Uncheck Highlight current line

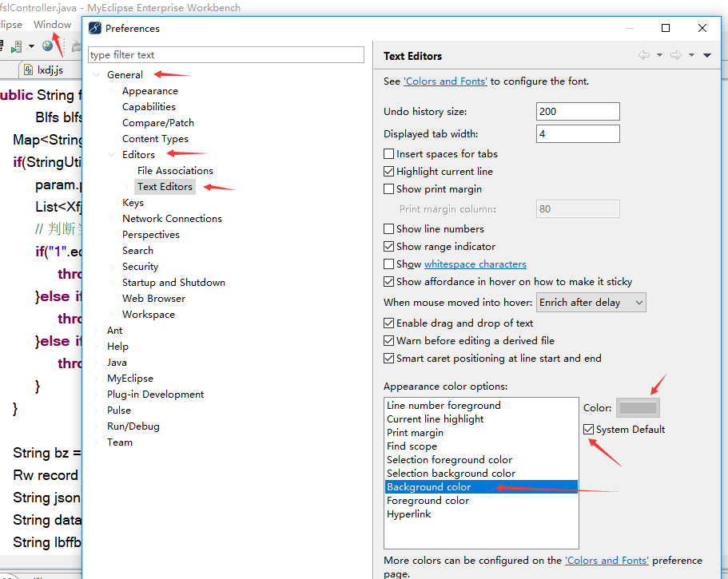click(x=388, y=171)
